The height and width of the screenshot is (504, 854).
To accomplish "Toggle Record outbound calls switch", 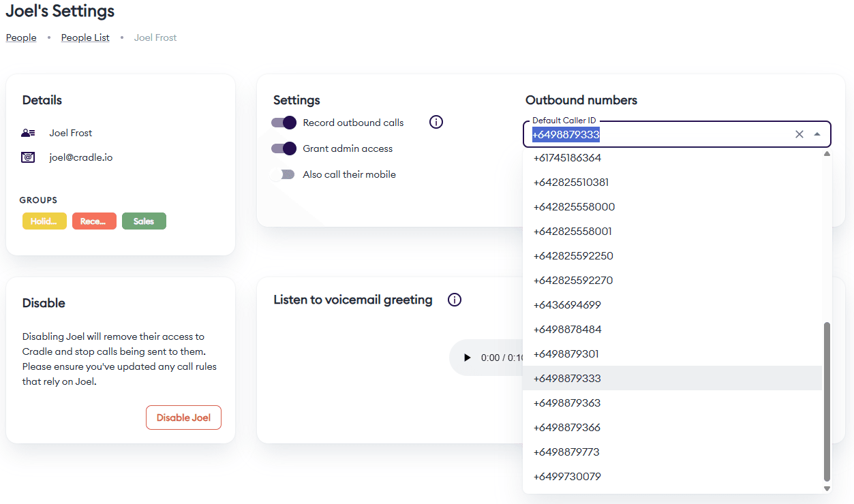I will 284,123.
